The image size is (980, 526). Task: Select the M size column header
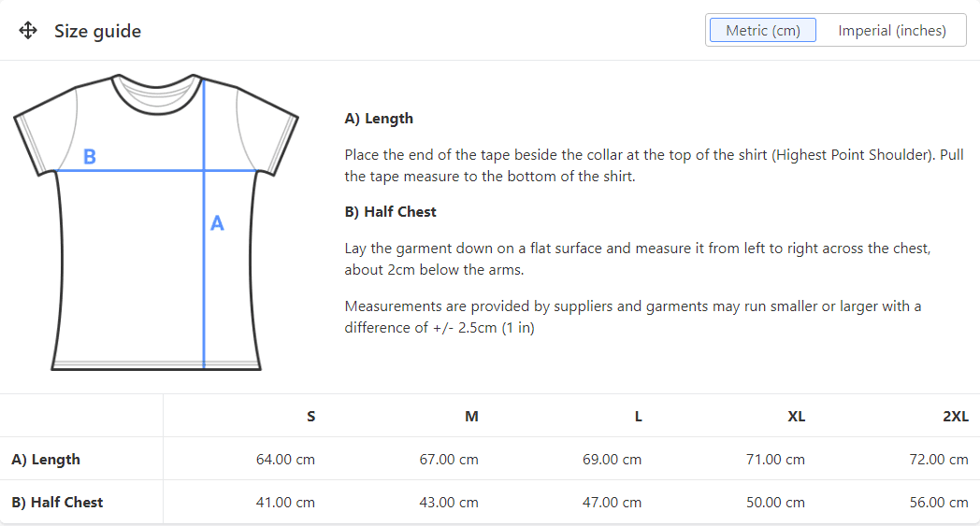point(471,417)
